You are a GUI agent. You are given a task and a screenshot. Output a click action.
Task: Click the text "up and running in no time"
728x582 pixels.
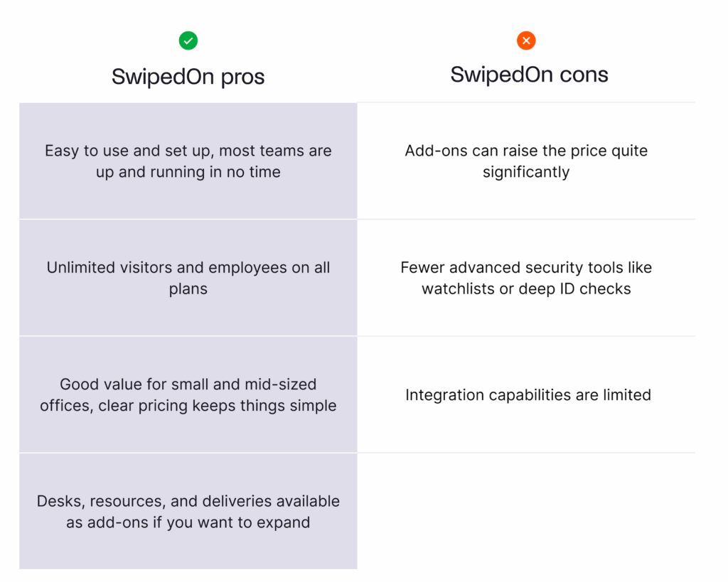pyautogui.click(x=188, y=172)
